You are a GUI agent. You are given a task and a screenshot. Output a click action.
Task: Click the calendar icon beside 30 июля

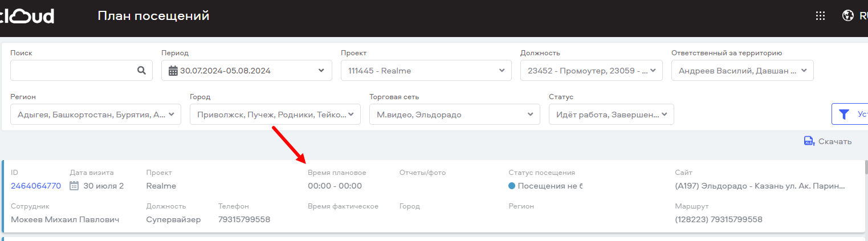[74, 186]
